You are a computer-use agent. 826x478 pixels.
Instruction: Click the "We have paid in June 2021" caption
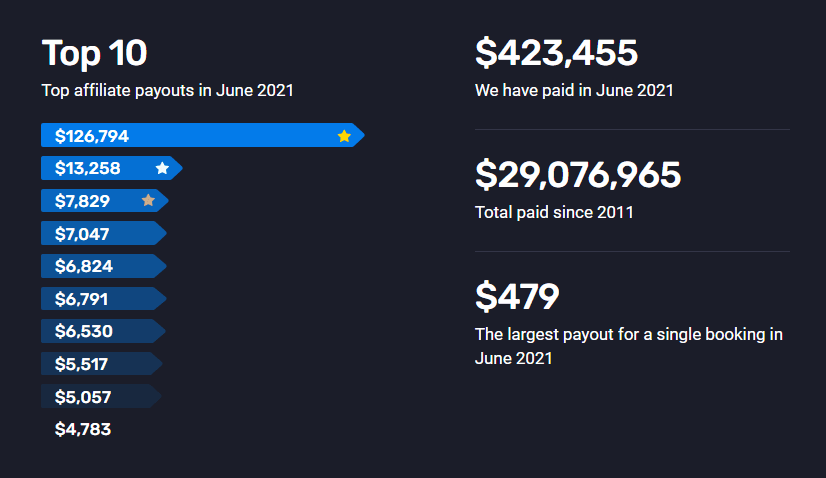(574, 91)
